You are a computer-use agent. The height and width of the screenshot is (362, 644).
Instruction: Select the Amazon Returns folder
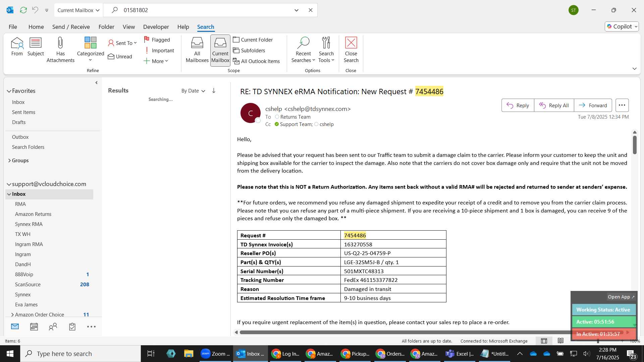click(33, 214)
